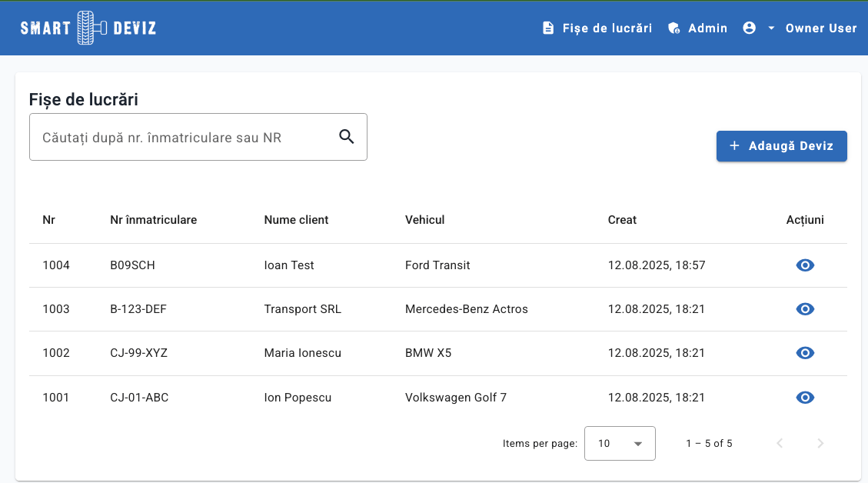The height and width of the screenshot is (483, 868).
Task: Click the Admin shield icon
Action: 674,28
